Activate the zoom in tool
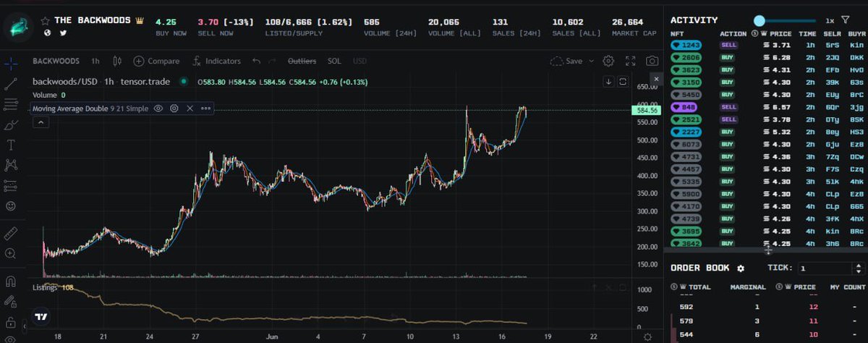Image resolution: width=868 pixels, height=343 pixels. 10,253
